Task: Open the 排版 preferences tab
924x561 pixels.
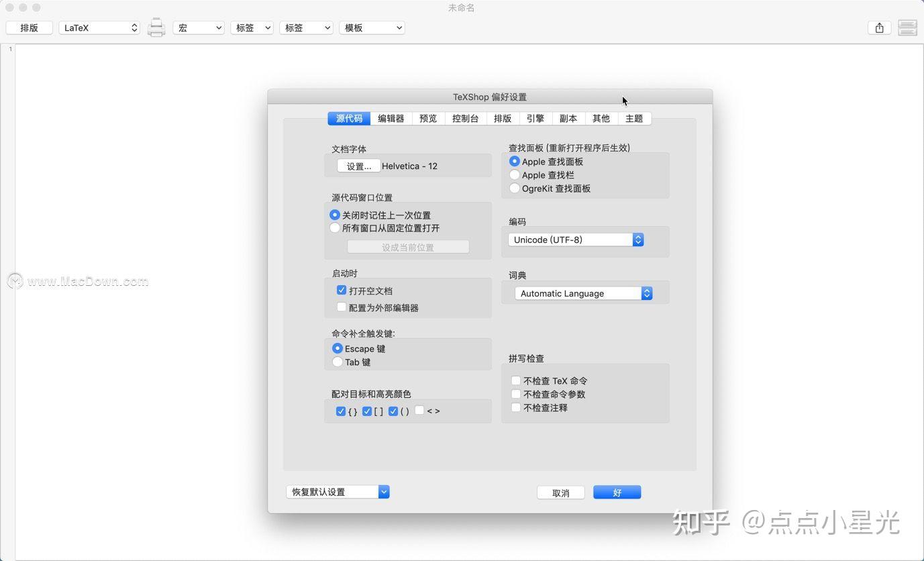Action: (x=503, y=118)
